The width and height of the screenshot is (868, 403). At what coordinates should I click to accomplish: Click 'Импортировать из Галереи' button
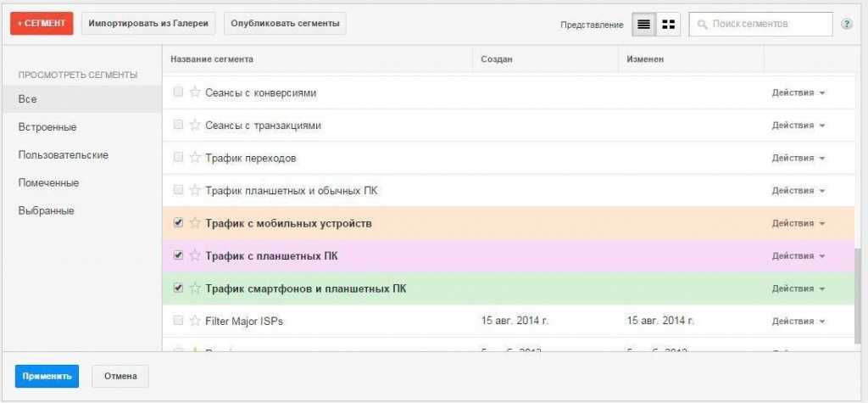pyautogui.click(x=148, y=24)
